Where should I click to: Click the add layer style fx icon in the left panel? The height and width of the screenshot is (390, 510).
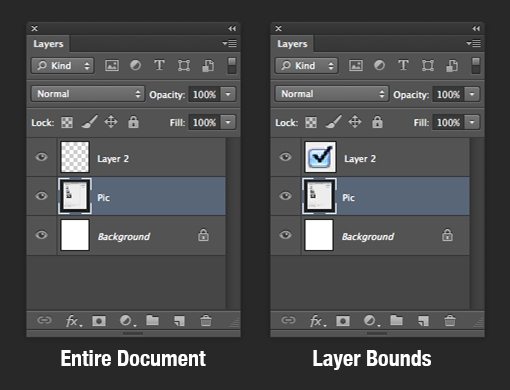pyautogui.click(x=73, y=321)
